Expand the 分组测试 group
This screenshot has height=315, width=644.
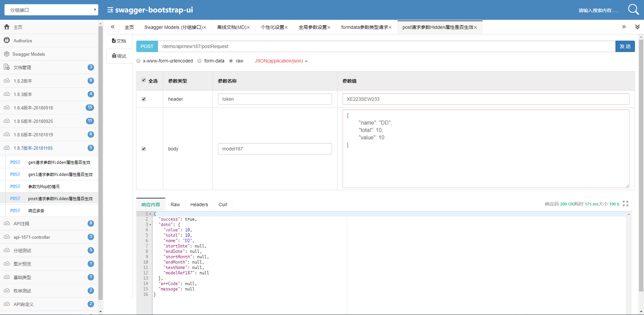(x=49, y=251)
